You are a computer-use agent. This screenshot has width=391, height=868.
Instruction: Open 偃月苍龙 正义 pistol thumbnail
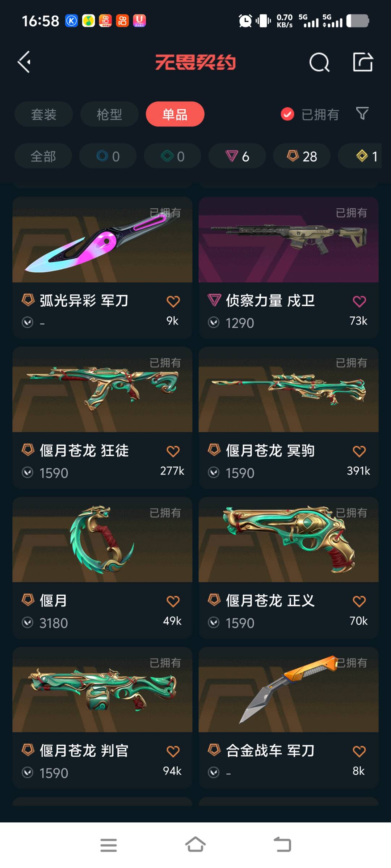pyautogui.click(x=289, y=540)
